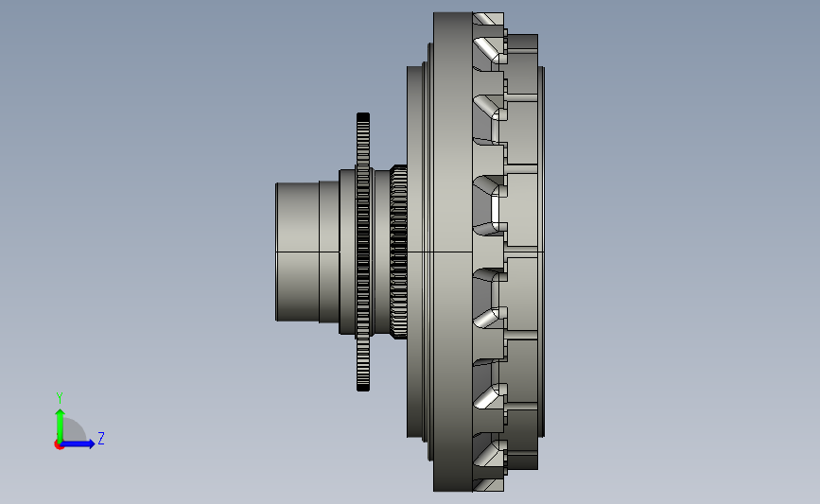
Task: Click the blue Z axis arrow of triad
Action: tap(78, 443)
